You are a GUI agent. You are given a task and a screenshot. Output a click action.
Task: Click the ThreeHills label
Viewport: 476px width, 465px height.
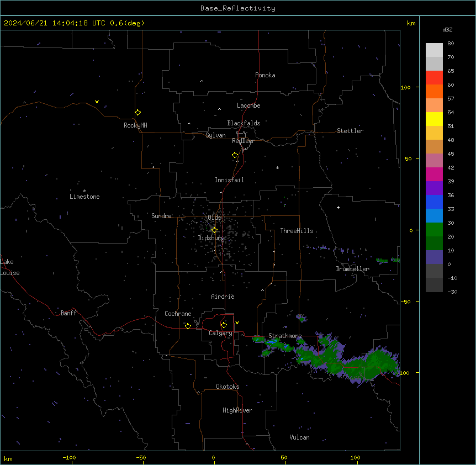point(297,231)
